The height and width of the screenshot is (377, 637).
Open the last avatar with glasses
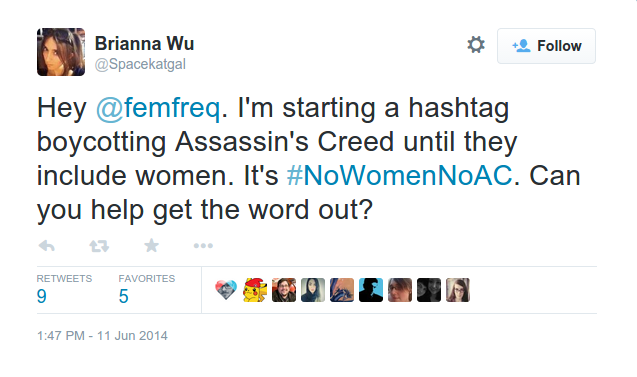[x=458, y=290]
